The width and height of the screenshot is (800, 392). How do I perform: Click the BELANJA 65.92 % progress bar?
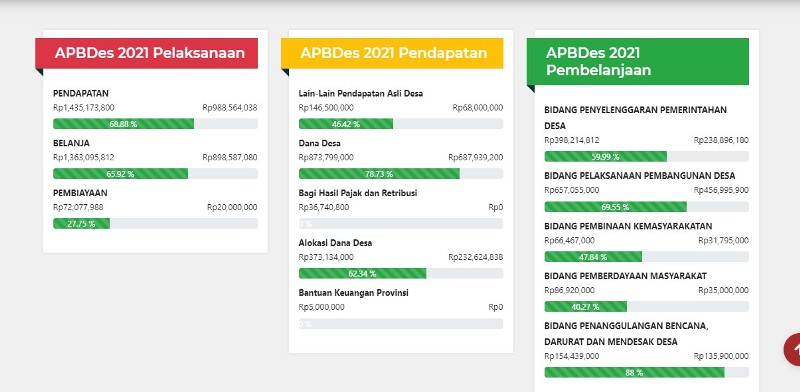155,174
